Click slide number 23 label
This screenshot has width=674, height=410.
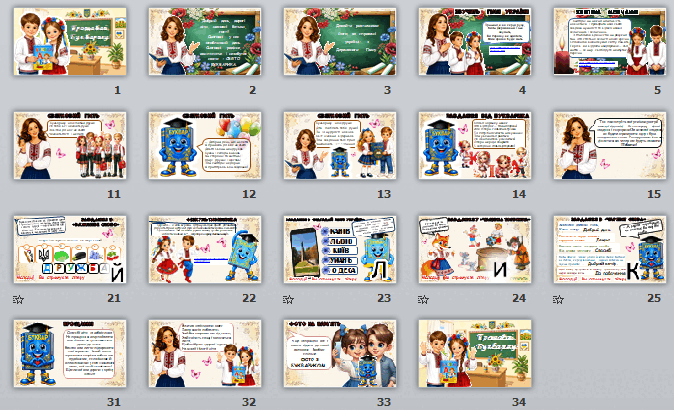384,298
